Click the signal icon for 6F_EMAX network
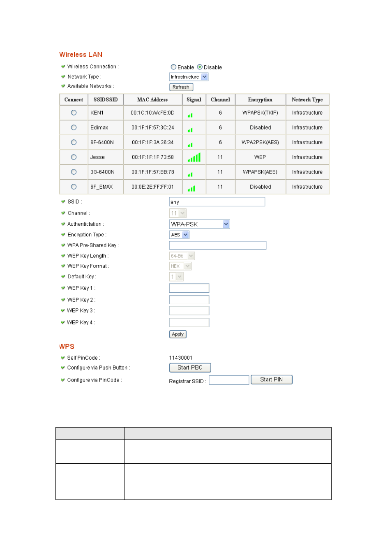Image resolution: width=392 pixels, height=555 pixels. coord(191,189)
